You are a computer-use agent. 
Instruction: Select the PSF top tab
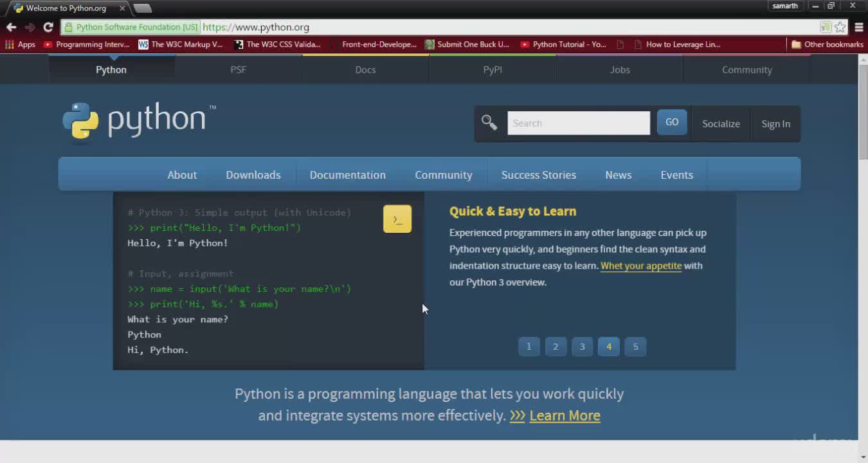[239, 69]
